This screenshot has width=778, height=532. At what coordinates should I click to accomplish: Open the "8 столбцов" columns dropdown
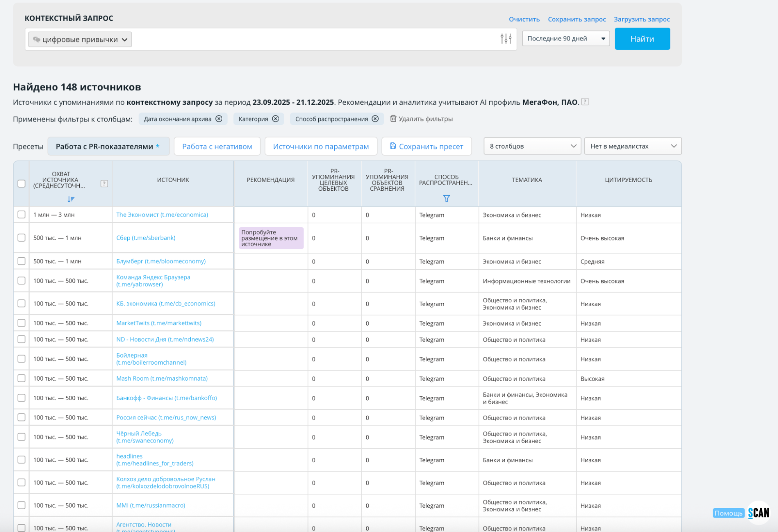coord(532,146)
